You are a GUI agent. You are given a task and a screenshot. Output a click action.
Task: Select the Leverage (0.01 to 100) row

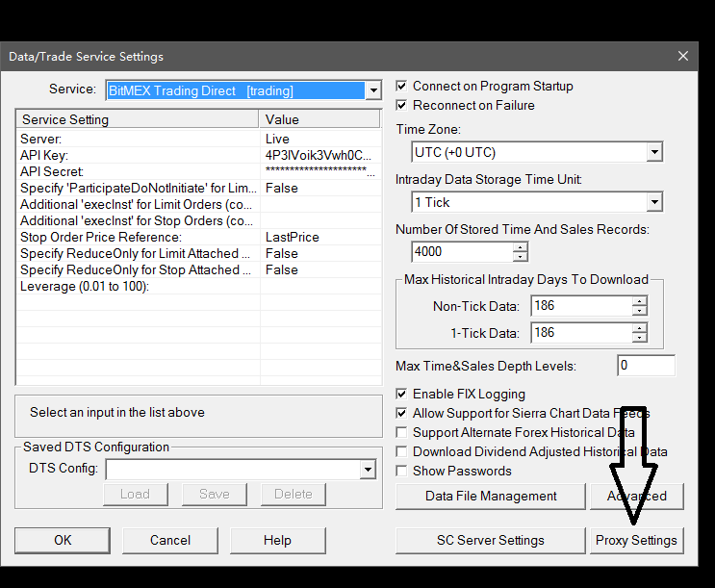(199, 287)
